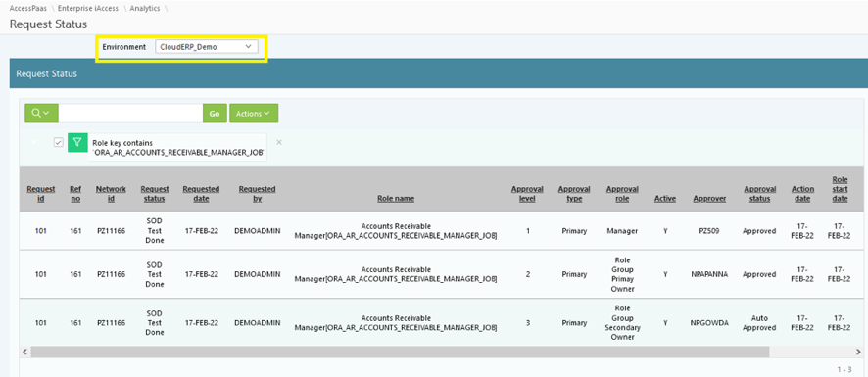This screenshot has height=377, width=868.
Task: Sort by Request id column header
Action: pyautogui.click(x=40, y=194)
